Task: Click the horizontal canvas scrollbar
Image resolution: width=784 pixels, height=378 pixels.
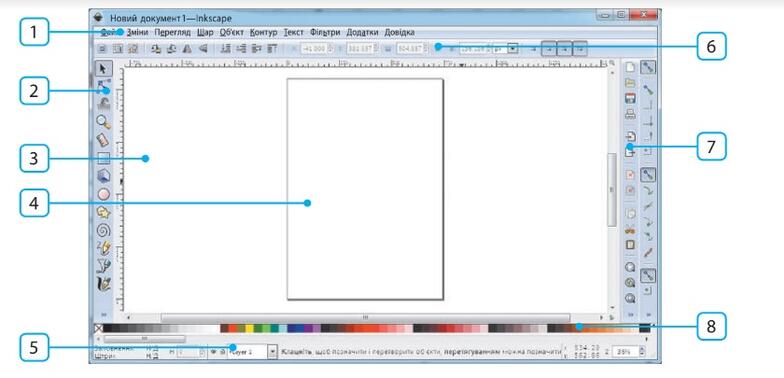Action: (365, 317)
